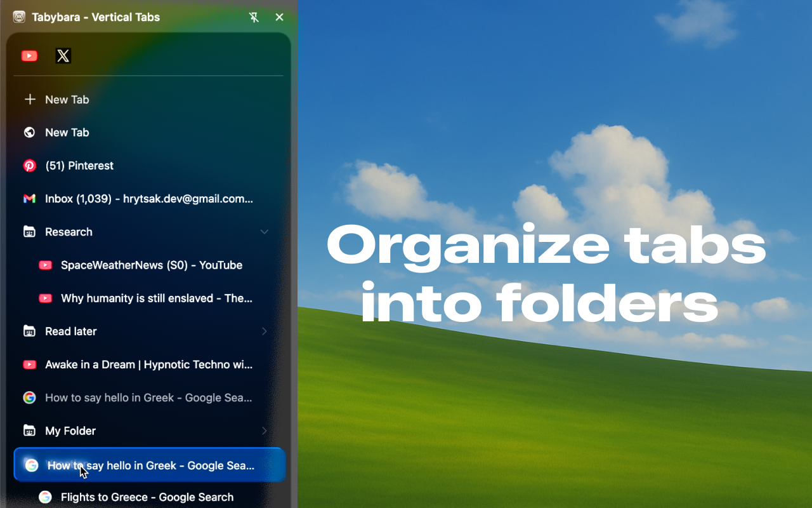
Task: Collapse the Research folder chevron
Action: click(265, 232)
